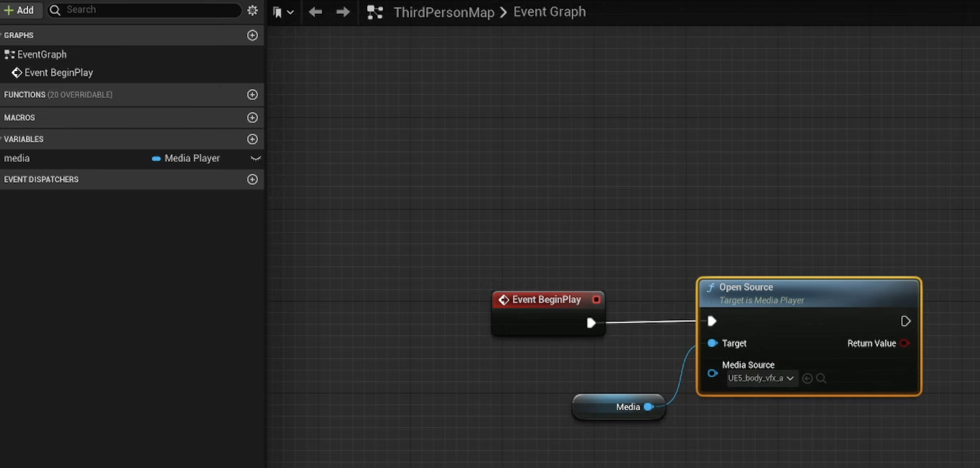Open My Blueprint settings gear
980x468 pixels.
(x=253, y=10)
